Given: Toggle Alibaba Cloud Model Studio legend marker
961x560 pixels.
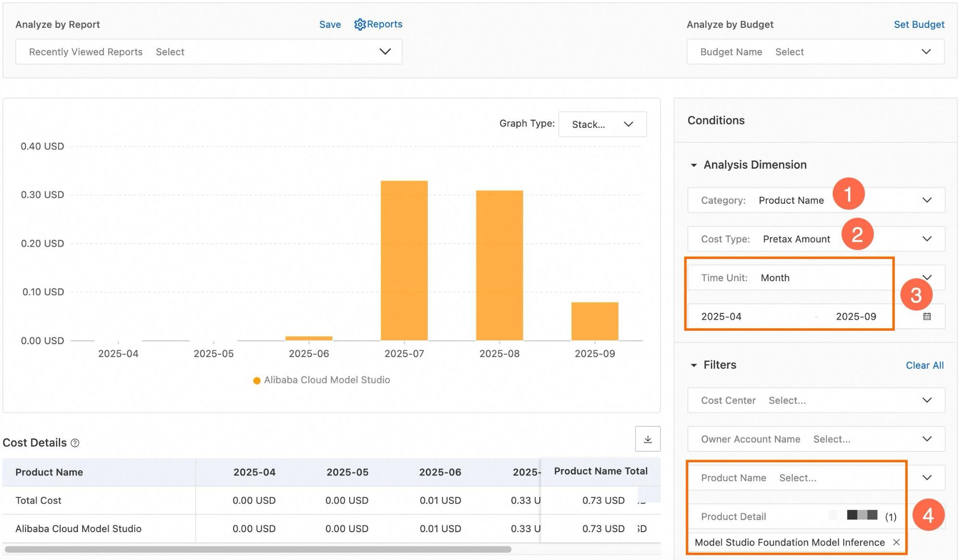Looking at the screenshot, I should (257, 380).
